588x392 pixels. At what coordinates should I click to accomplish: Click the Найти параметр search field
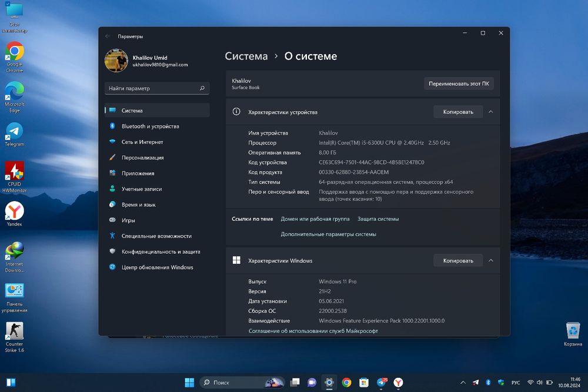(x=157, y=88)
